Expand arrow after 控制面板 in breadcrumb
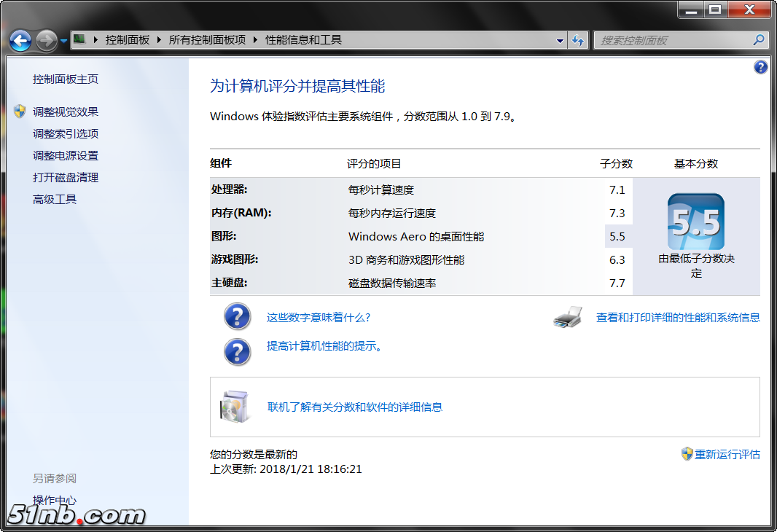 (159, 40)
